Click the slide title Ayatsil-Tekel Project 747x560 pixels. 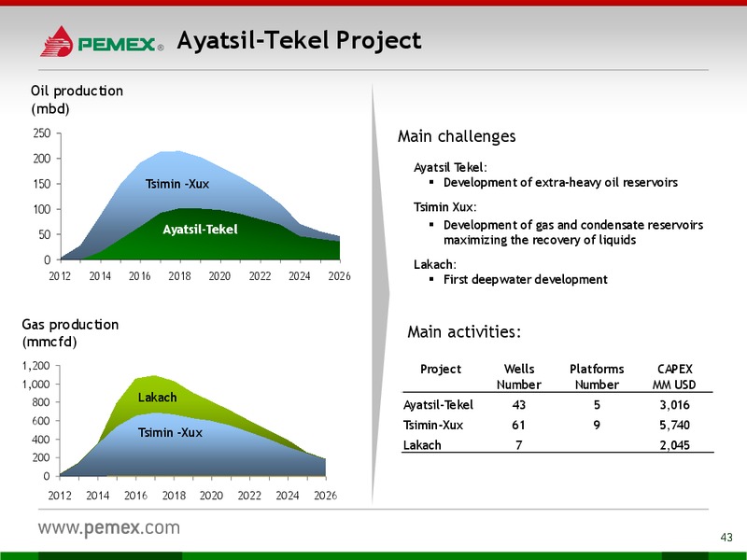coord(299,40)
